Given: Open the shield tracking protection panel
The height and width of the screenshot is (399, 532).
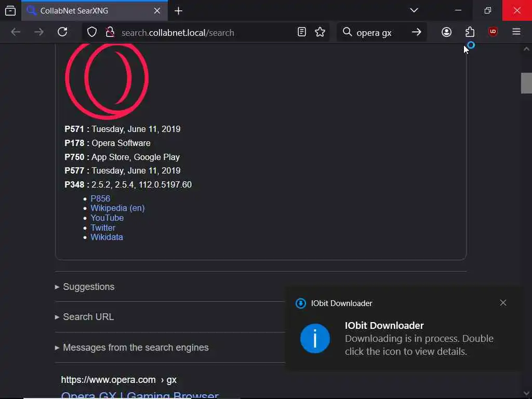Looking at the screenshot, I should [92, 32].
